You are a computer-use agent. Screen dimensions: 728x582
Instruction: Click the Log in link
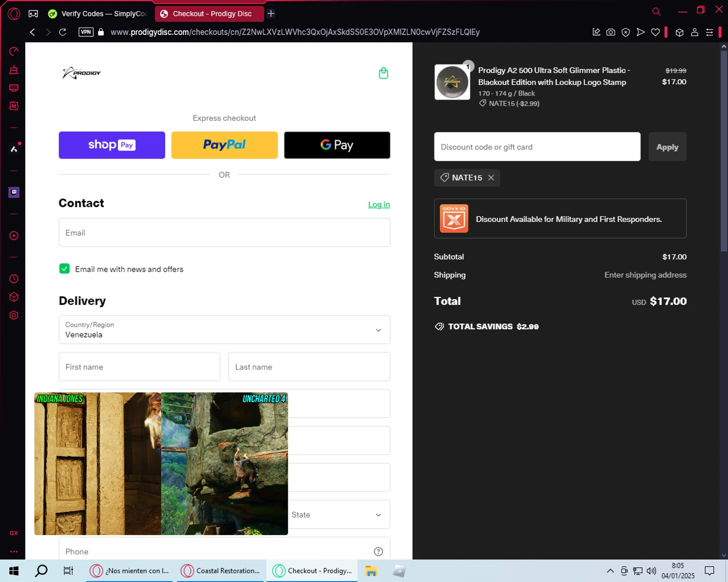coord(379,205)
